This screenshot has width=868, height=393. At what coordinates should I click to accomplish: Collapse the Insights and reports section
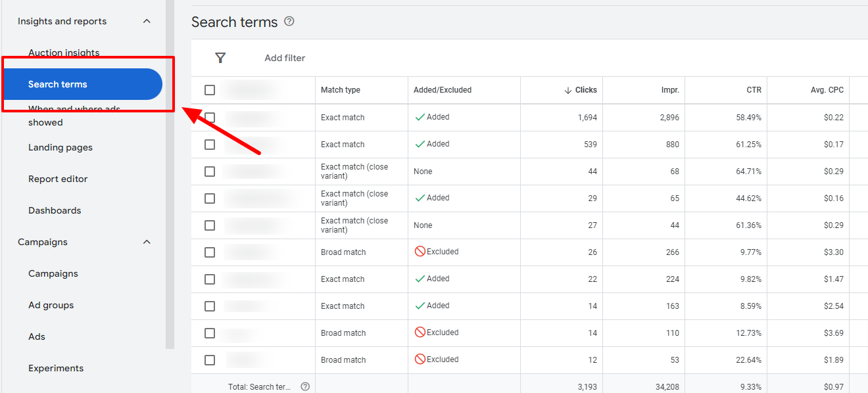tap(147, 21)
